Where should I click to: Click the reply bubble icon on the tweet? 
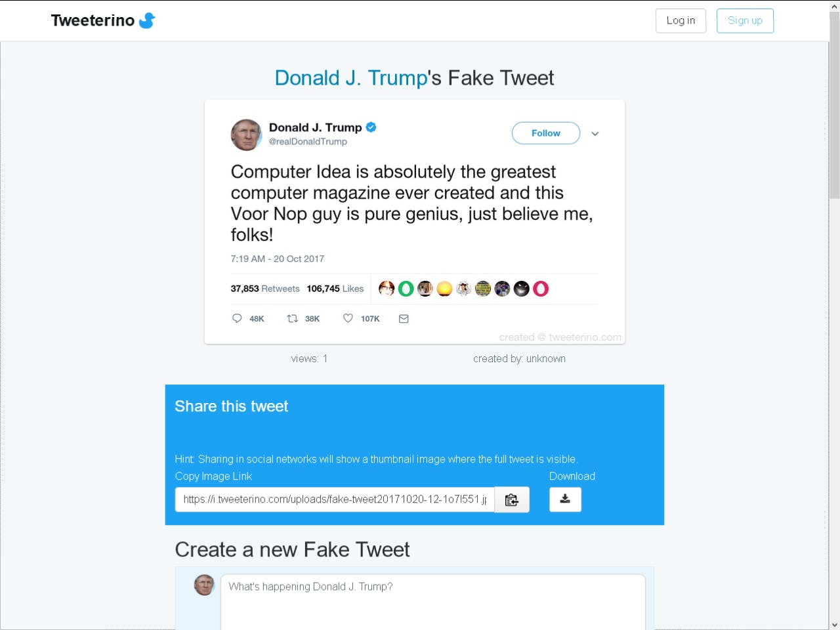[236, 318]
